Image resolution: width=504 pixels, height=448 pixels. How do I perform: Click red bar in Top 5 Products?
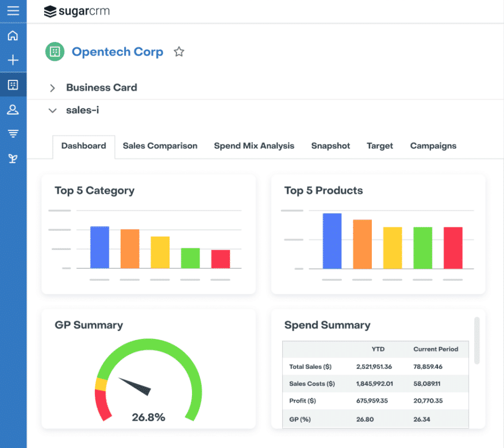(453, 248)
